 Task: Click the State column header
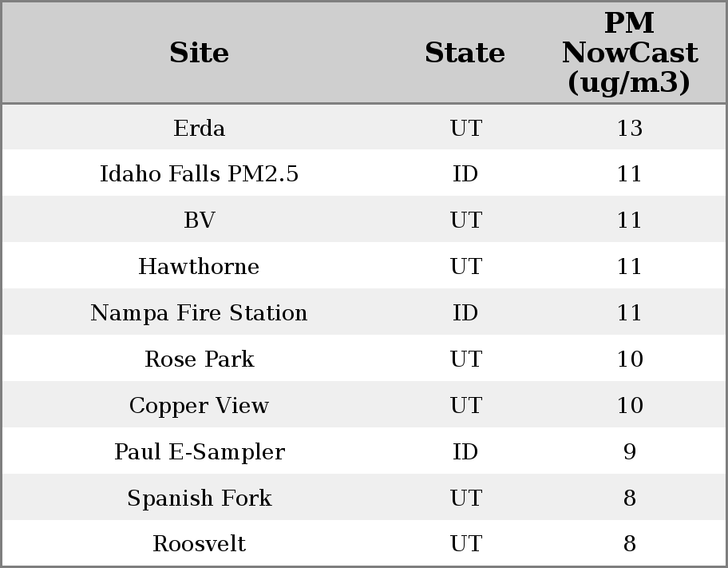click(x=465, y=54)
